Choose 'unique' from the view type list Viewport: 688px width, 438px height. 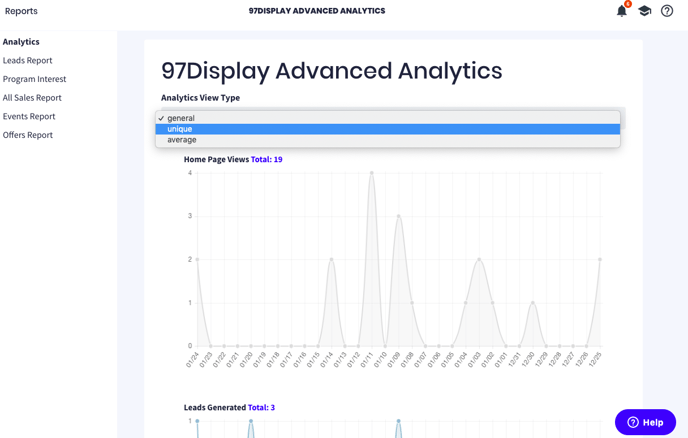(x=388, y=129)
